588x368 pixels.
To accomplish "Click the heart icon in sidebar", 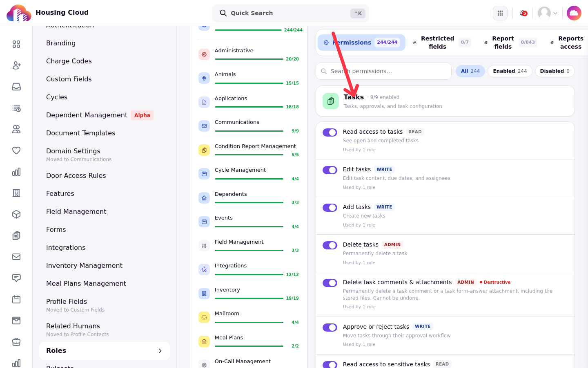I will pyautogui.click(x=16, y=150).
